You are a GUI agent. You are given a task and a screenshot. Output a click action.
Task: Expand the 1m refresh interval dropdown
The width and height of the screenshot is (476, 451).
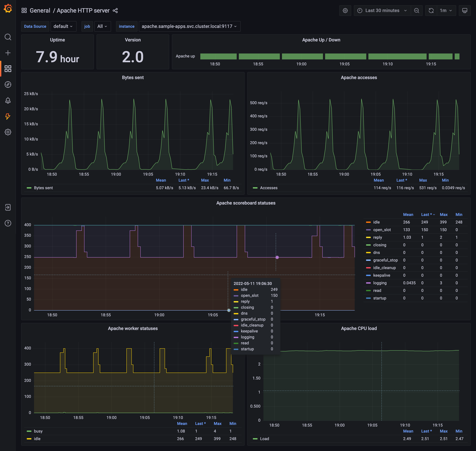pyautogui.click(x=446, y=11)
